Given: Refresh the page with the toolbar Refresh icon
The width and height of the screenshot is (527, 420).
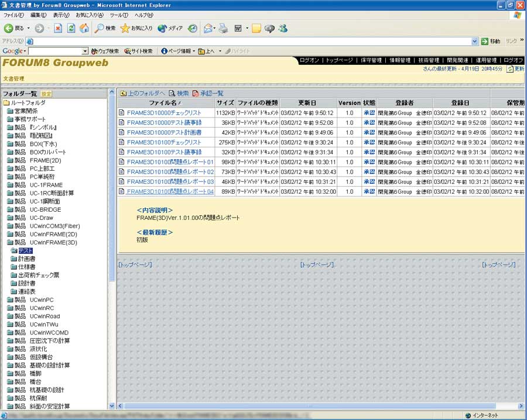Looking at the screenshot, I should click(x=71, y=29).
